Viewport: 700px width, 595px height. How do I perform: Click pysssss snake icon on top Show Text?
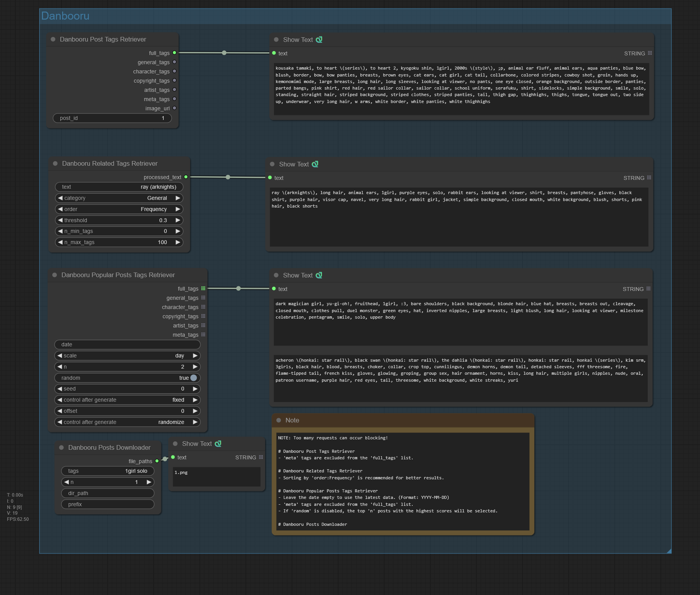click(319, 40)
